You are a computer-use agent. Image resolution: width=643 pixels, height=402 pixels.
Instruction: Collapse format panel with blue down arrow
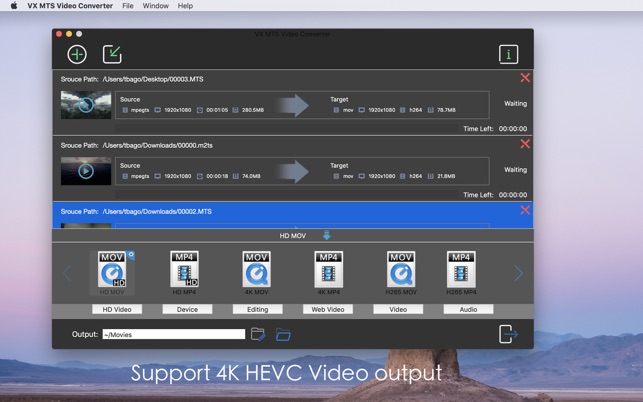326,235
